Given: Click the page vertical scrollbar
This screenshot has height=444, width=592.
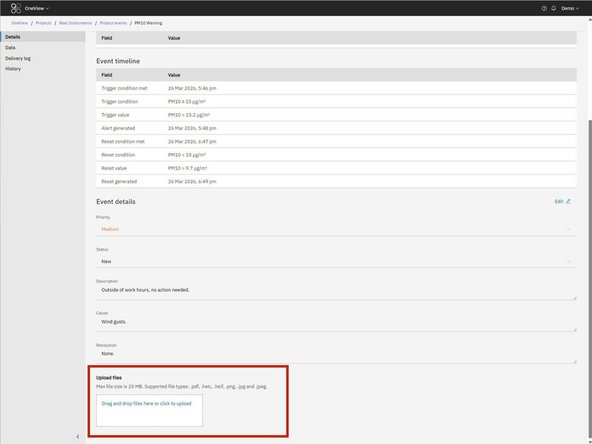Looking at the screenshot, I should [589, 279].
